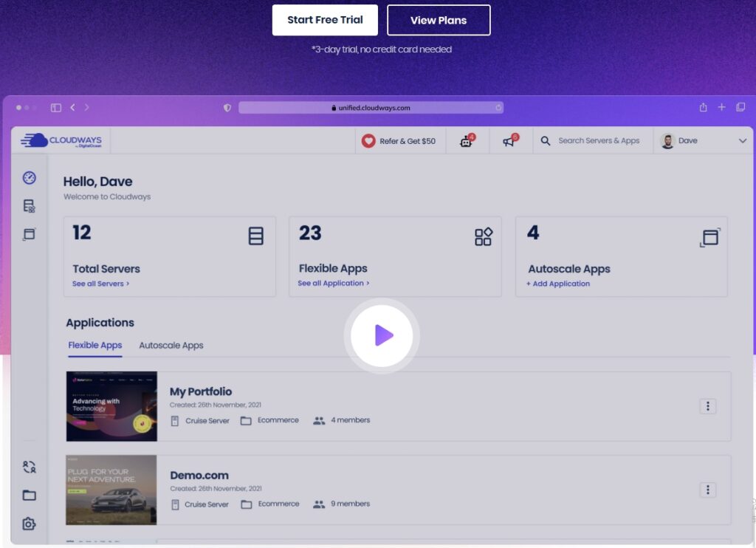Click the dashboard gauge icon in sidebar
This screenshot has height=548, width=756.
[29, 178]
